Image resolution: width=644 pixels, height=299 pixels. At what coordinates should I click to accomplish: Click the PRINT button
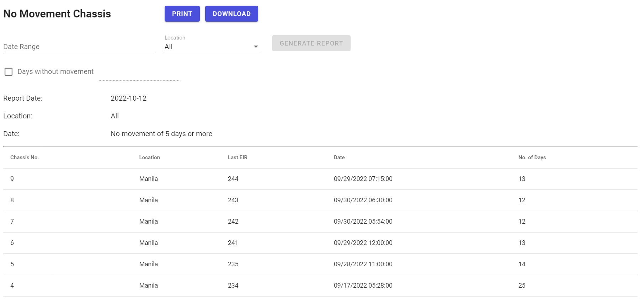pos(182,14)
